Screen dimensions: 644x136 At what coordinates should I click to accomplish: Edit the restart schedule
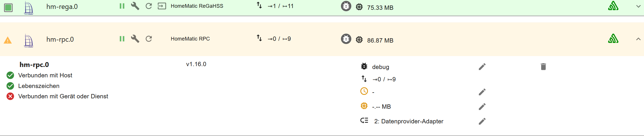(x=482, y=92)
